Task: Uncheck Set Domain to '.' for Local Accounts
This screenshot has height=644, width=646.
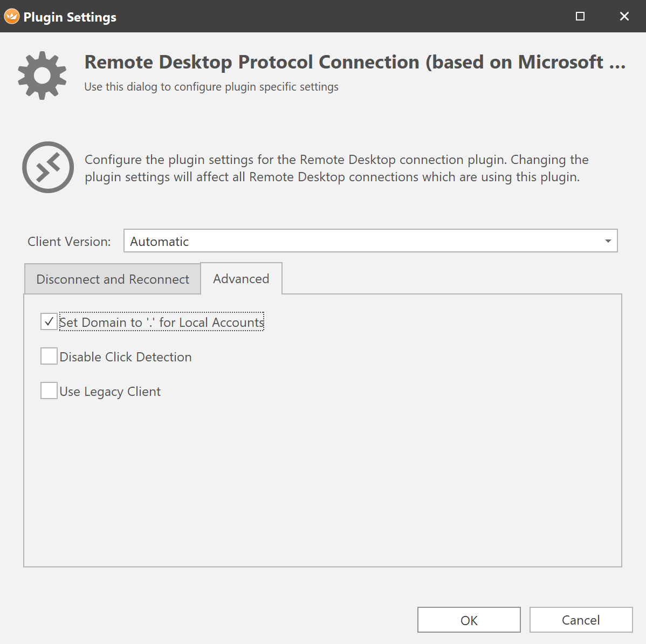Action: (x=49, y=322)
